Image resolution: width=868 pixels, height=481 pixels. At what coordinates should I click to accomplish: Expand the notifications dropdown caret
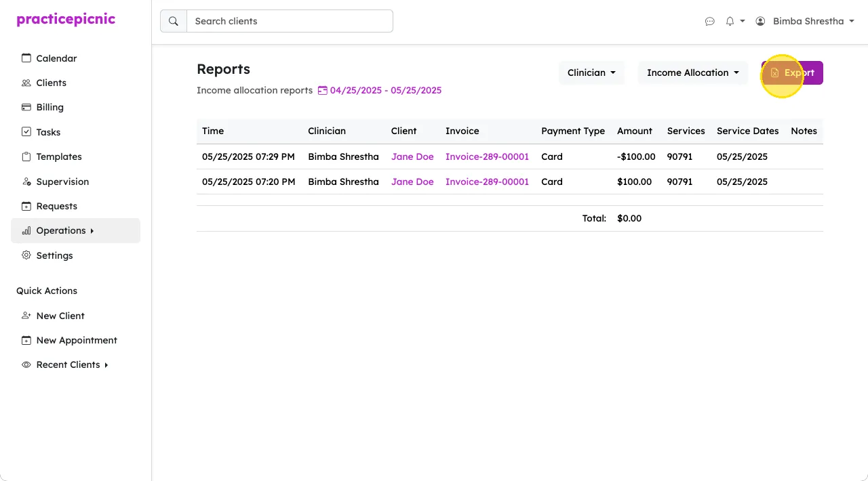(743, 21)
